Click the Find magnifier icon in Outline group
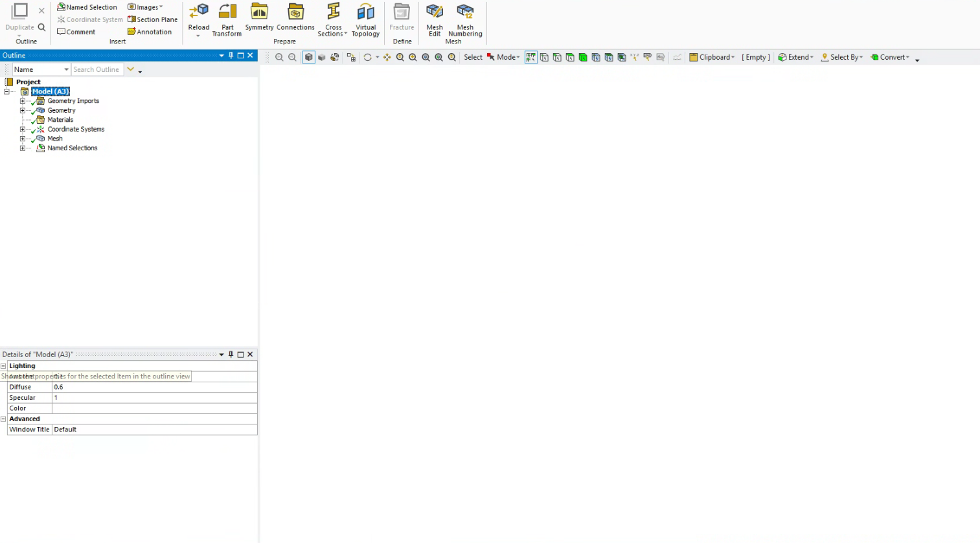The image size is (980, 543). pos(41,27)
